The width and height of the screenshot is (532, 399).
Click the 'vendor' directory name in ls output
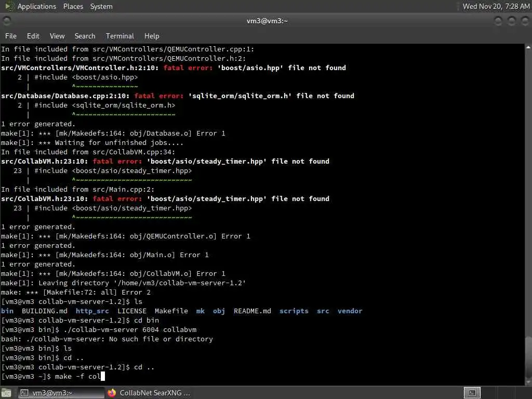point(350,311)
